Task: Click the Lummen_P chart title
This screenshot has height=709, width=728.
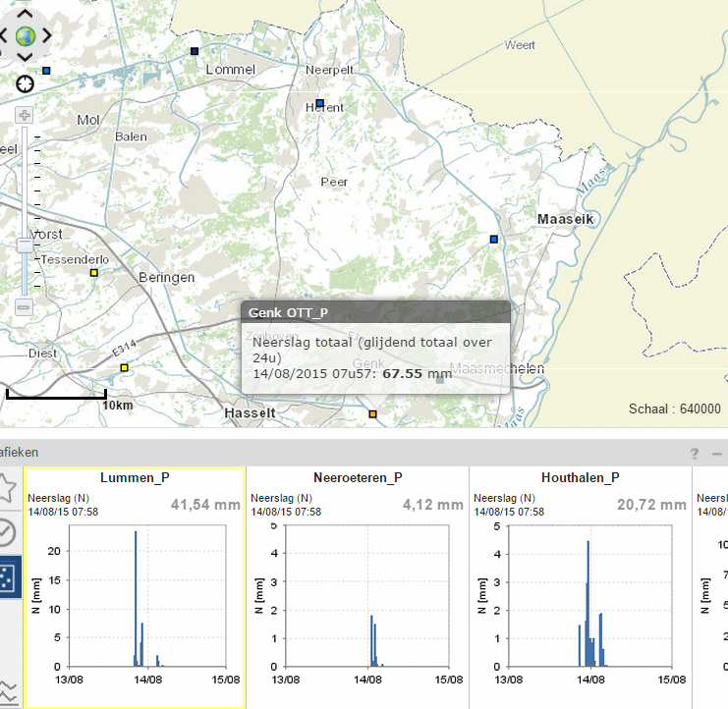Action: pyautogui.click(x=135, y=477)
